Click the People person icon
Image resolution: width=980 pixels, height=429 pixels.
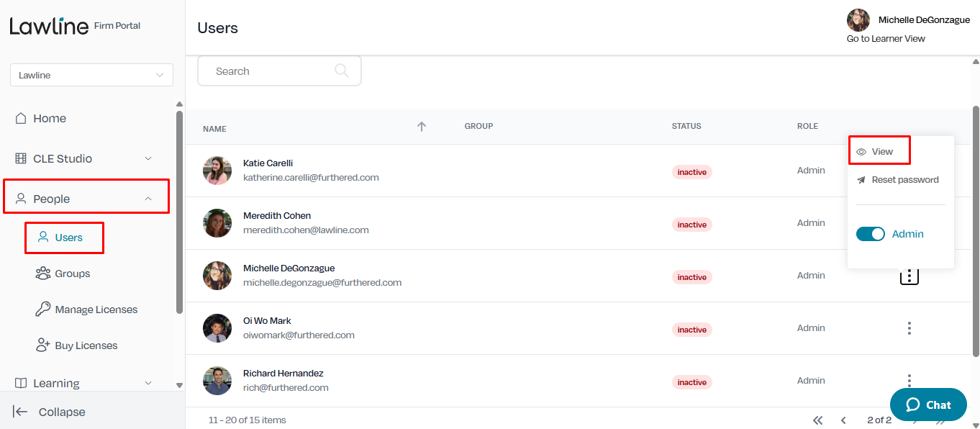[21, 199]
